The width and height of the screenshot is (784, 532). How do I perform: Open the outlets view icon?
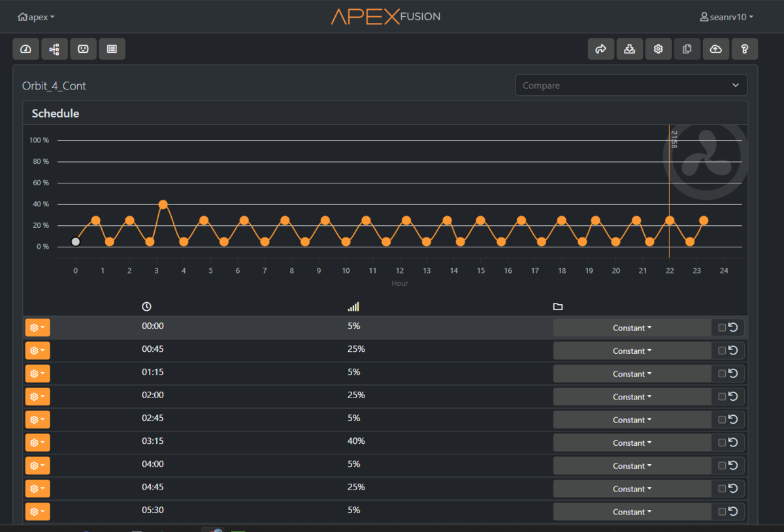[x=83, y=49]
